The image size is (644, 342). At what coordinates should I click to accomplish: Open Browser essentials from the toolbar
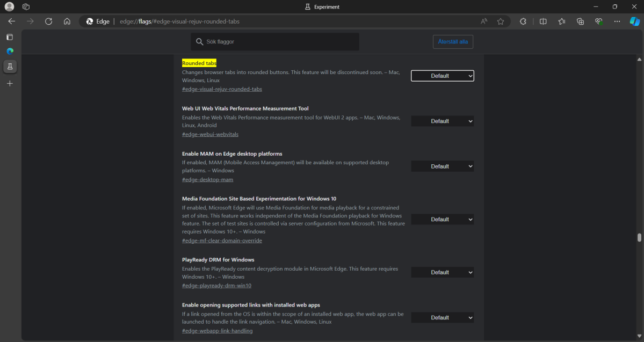(x=598, y=21)
